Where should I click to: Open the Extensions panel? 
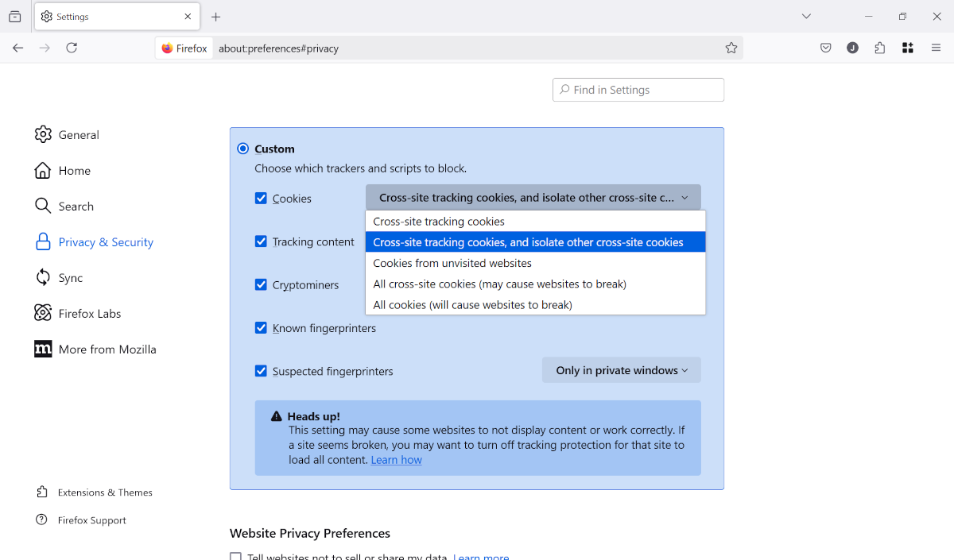point(879,48)
